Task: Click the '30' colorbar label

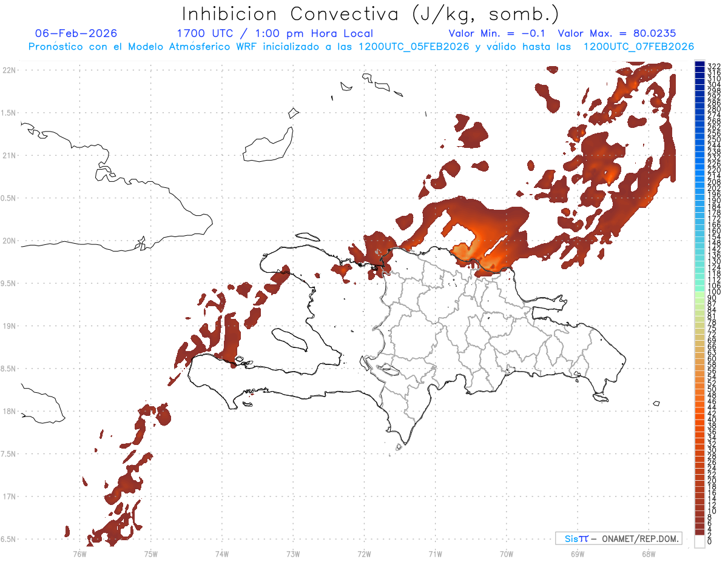Action: click(x=712, y=450)
